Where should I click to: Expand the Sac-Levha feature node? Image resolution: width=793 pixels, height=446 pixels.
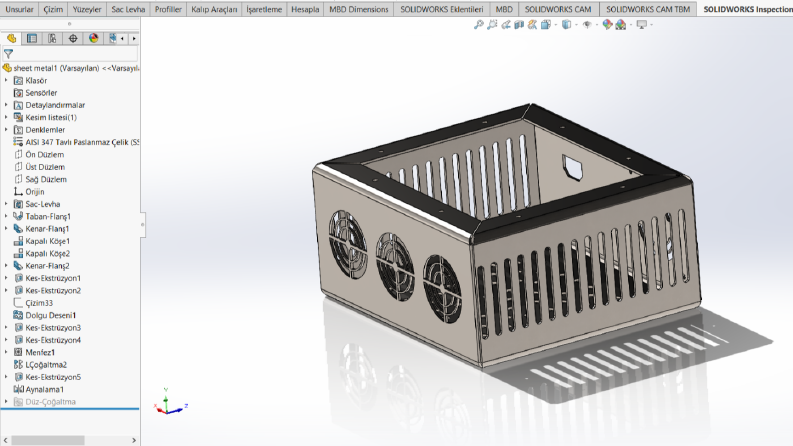click(6, 204)
